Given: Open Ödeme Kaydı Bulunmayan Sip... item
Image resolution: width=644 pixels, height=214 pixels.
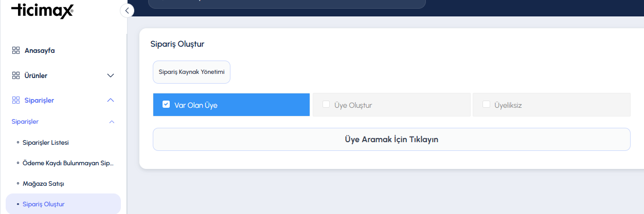Looking at the screenshot, I should coord(68,163).
